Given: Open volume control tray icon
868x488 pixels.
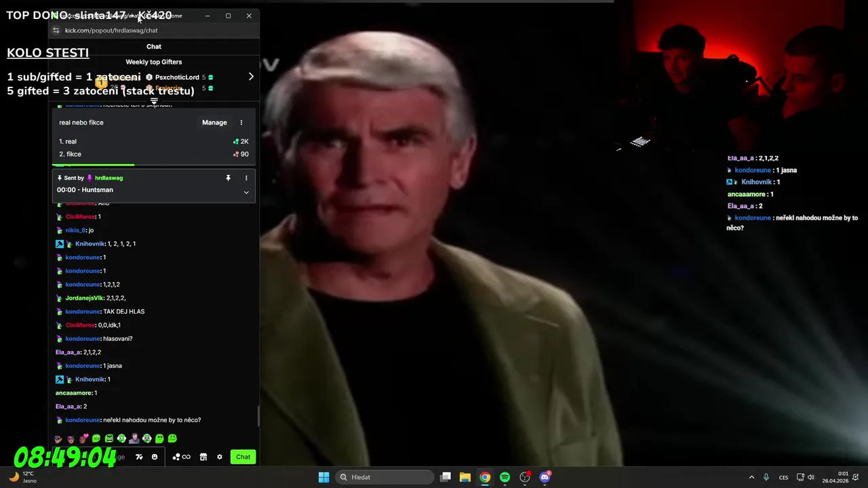Looking at the screenshot, I should tap(811, 477).
